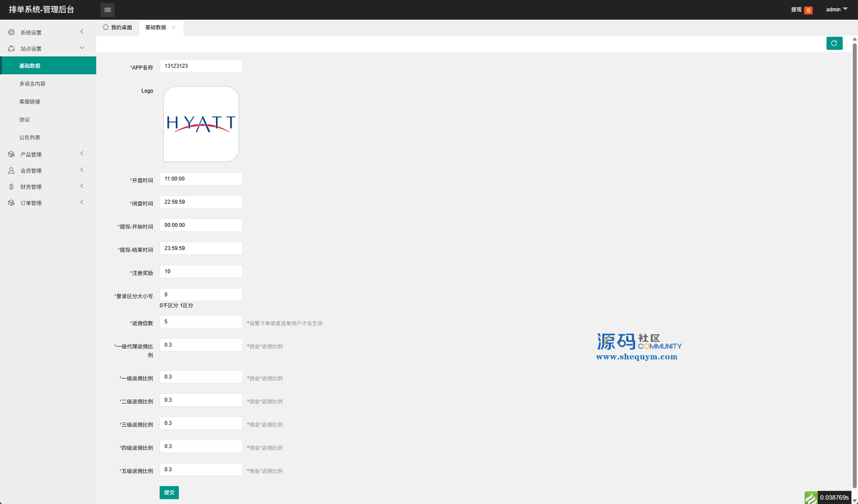Viewport: 858px width, 504px height.
Task: Expand the 财务管理 section arrow
Action: 82,186
